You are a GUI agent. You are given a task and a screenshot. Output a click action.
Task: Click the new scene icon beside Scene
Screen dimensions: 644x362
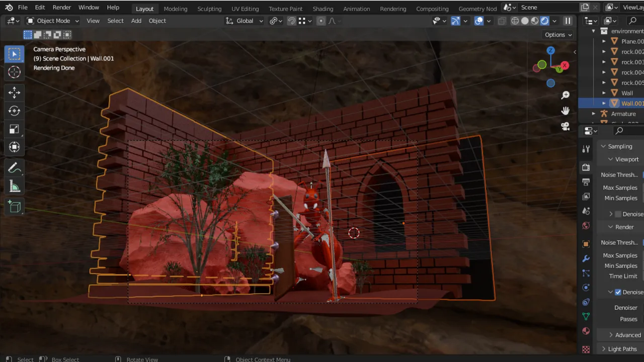(585, 8)
